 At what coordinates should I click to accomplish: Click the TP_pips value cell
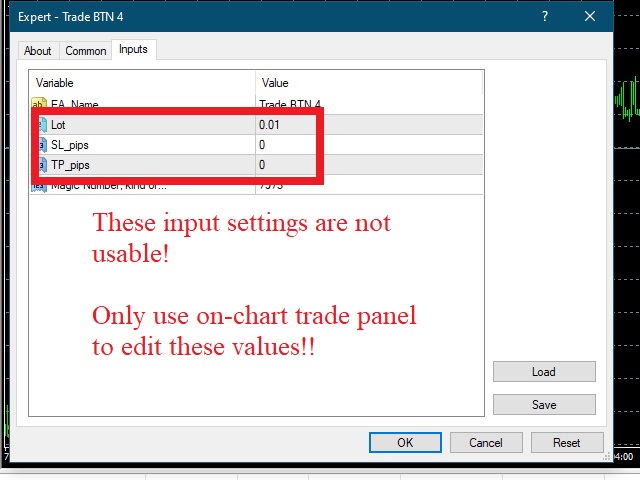tap(369, 165)
